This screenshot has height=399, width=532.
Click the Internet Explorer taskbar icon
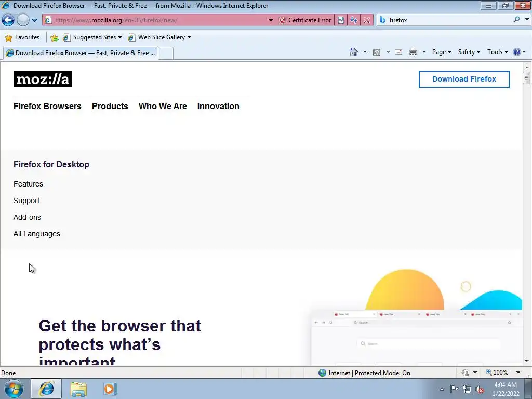(46, 389)
